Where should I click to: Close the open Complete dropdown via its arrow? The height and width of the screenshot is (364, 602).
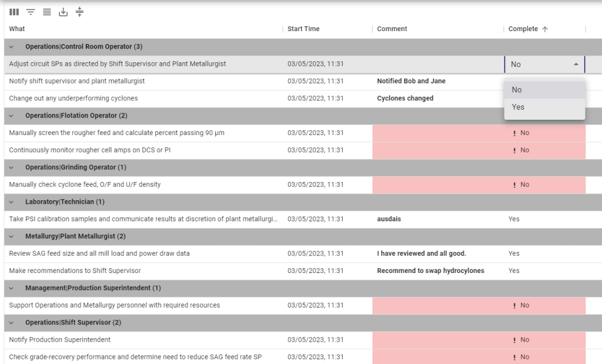coord(576,64)
